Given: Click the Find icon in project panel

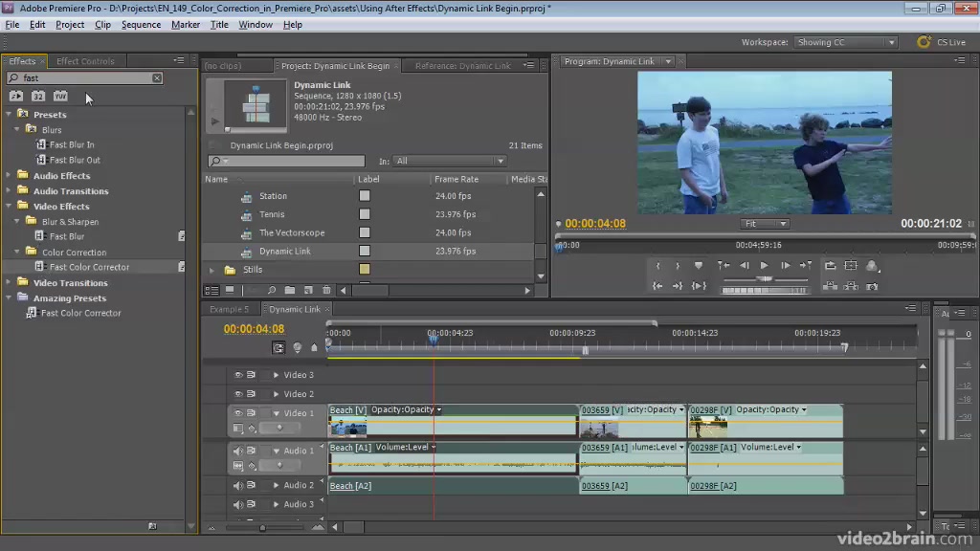Looking at the screenshot, I should pos(271,291).
